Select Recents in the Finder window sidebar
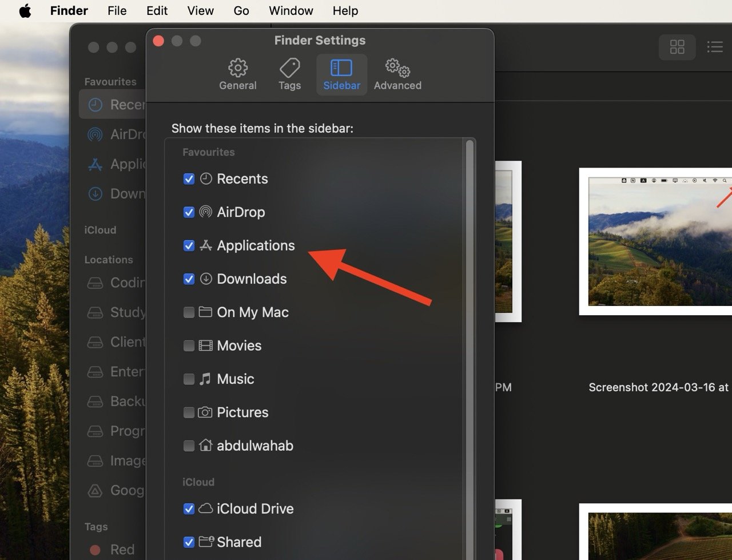The width and height of the screenshot is (732, 560). (113, 105)
